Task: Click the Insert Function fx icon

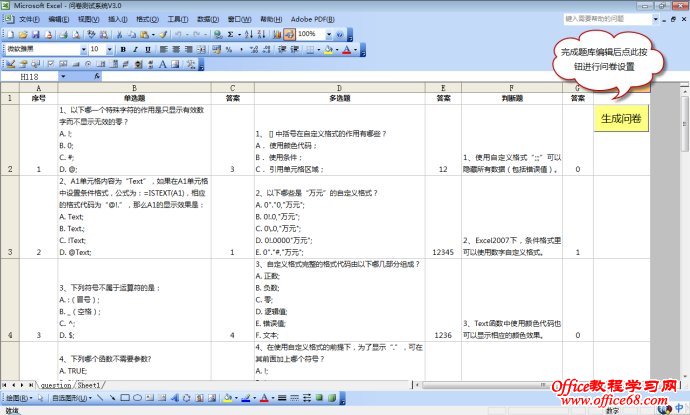Action: (x=97, y=76)
